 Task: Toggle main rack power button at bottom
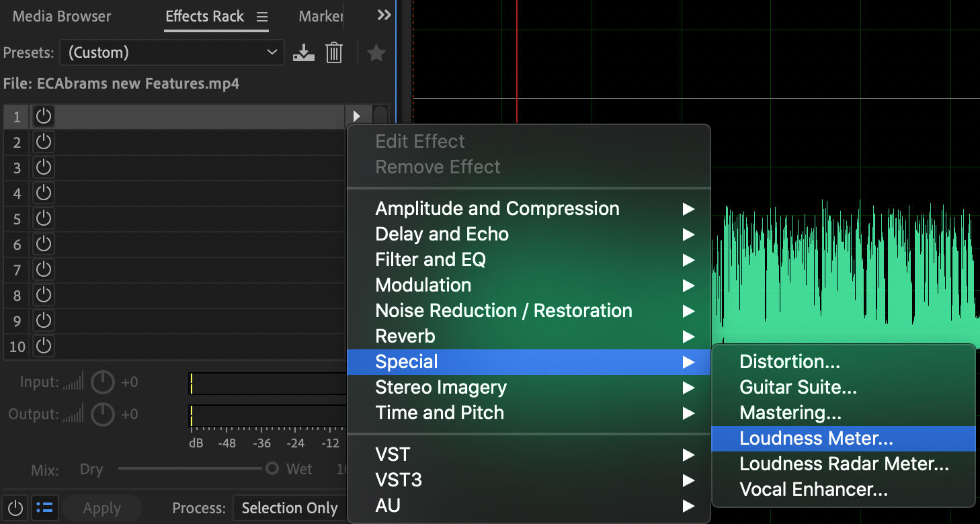[x=15, y=508]
